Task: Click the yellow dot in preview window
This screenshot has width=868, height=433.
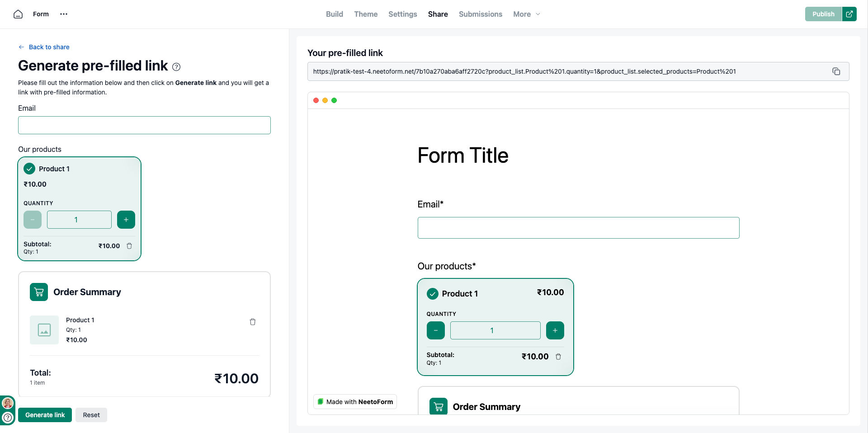Action: coord(325,100)
